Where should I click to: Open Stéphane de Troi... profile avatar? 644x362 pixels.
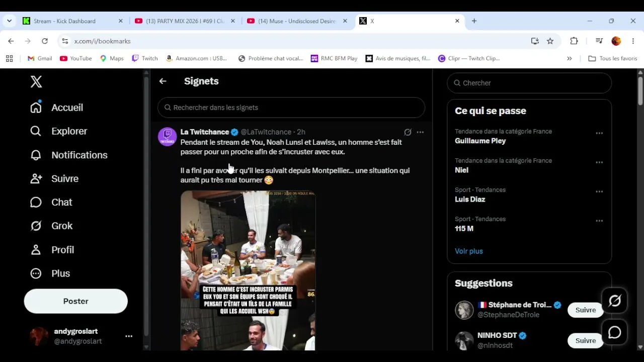464,310
